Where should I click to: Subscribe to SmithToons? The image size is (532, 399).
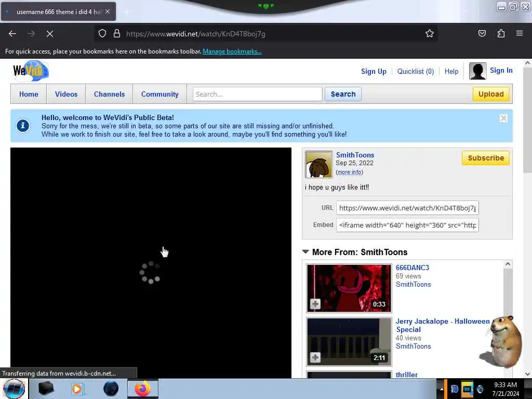point(486,158)
